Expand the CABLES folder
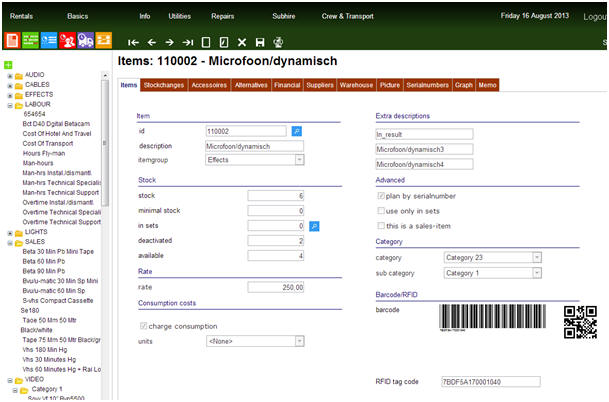The height and width of the screenshot is (402, 609). (10, 85)
